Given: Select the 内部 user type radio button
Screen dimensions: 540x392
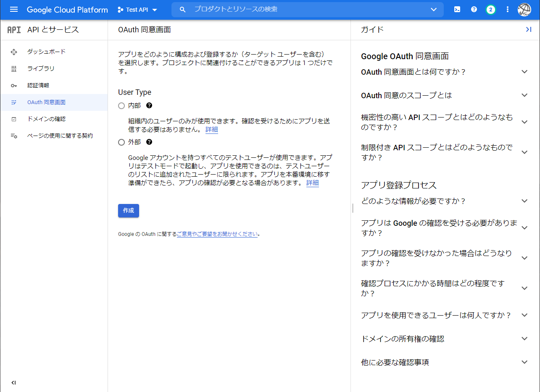Looking at the screenshot, I should tap(121, 106).
